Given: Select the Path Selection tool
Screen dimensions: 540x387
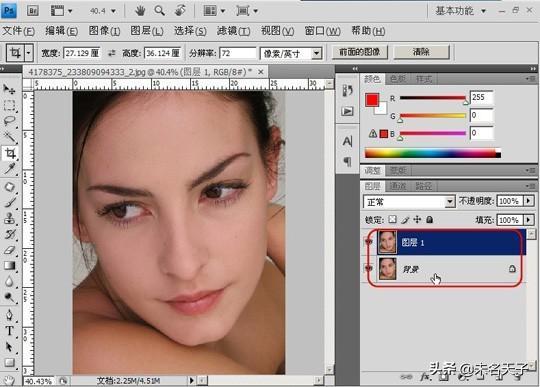Looking at the screenshot, I should (9, 347).
